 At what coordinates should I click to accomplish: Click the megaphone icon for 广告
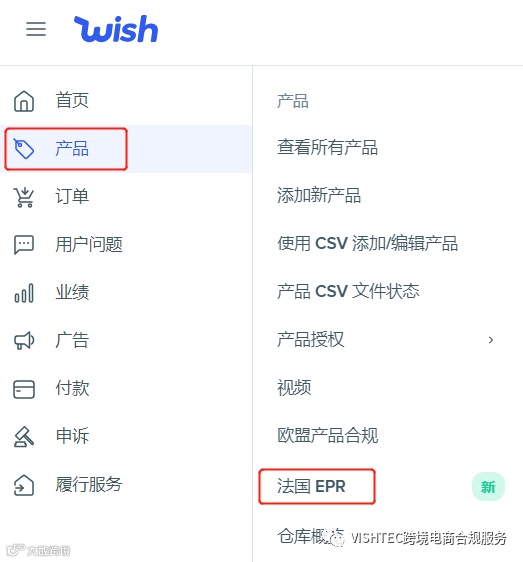coord(24,340)
